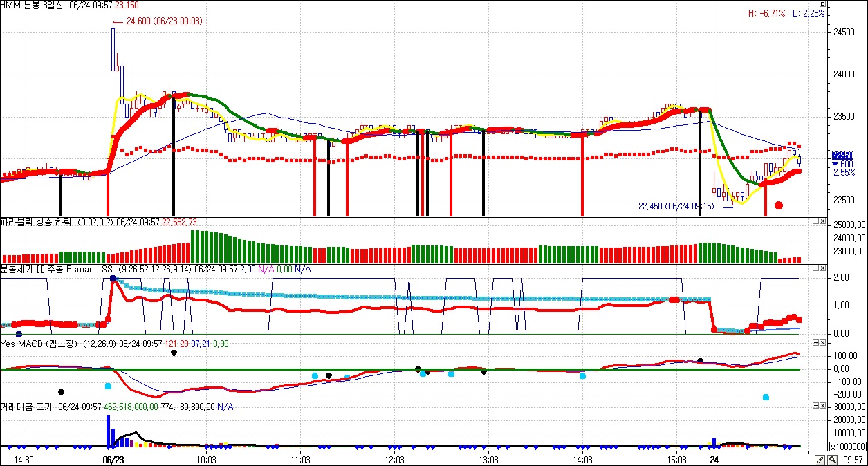Screen dimensions: 868x466
Task: Click the large red dot signal marker
Action: [779, 205]
